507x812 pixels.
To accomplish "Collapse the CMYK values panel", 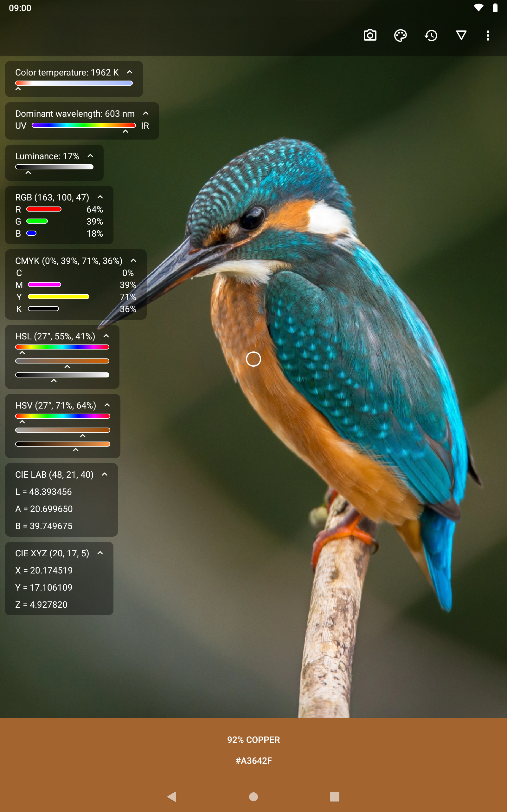I will point(133,261).
